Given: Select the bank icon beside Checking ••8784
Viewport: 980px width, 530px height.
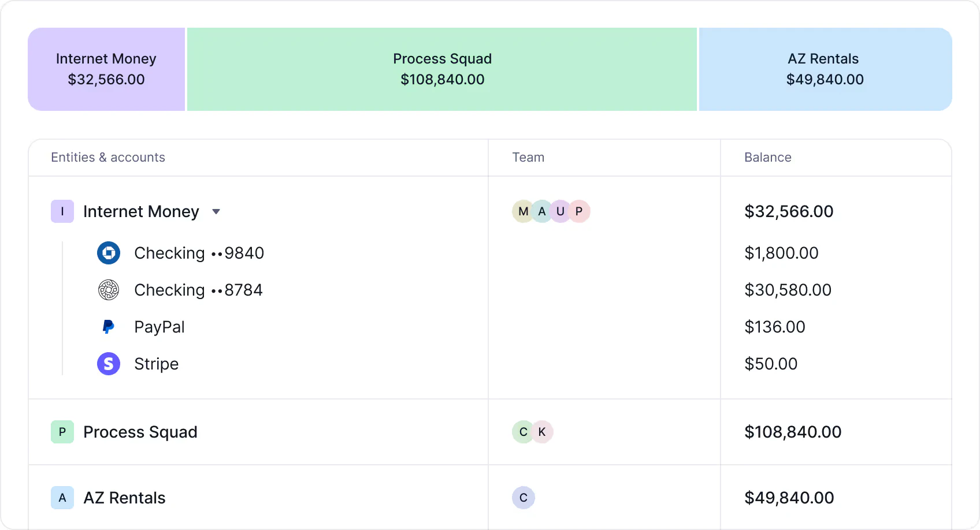Looking at the screenshot, I should [108, 290].
